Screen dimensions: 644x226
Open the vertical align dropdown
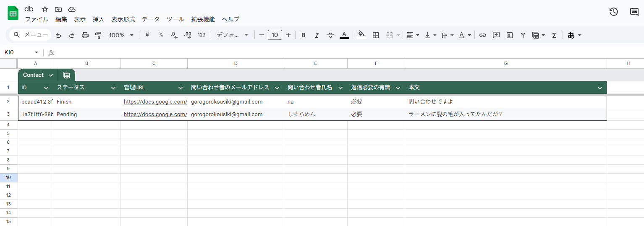(430, 35)
